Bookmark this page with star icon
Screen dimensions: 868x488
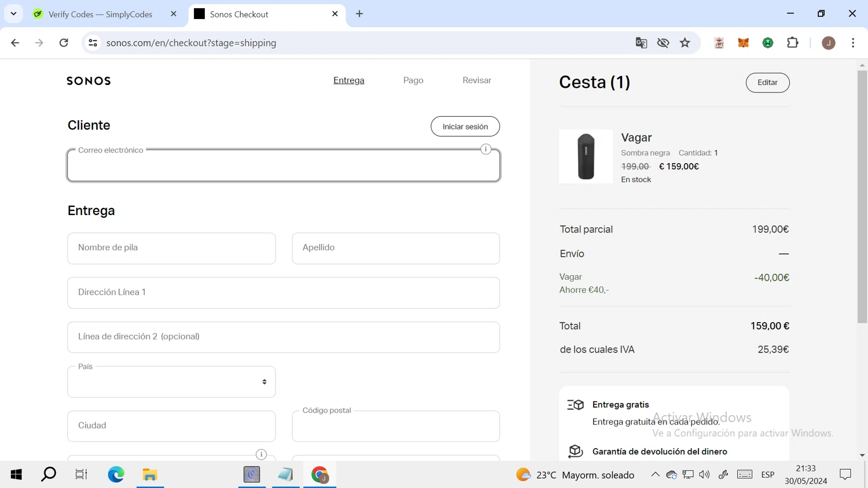[685, 43]
